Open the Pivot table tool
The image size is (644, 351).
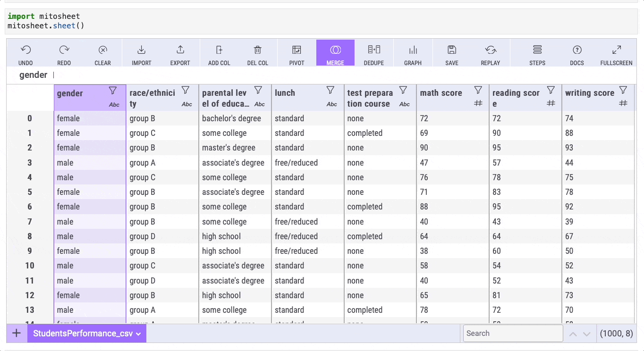click(297, 50)
